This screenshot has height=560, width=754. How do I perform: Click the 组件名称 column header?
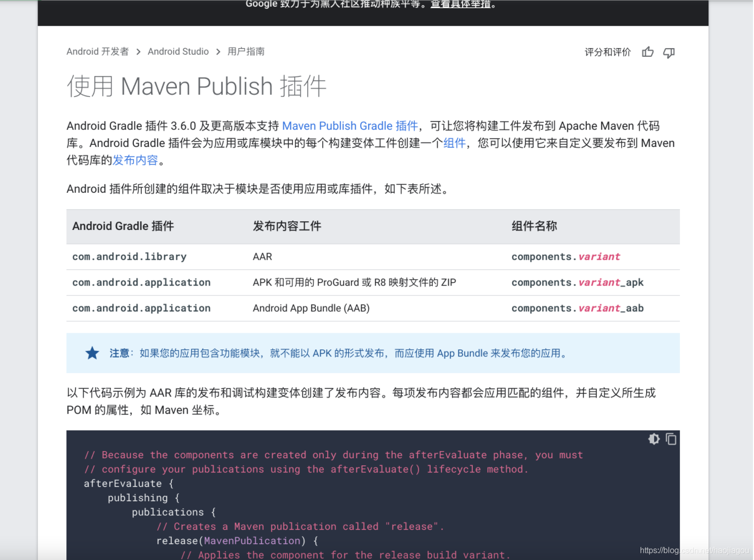(x=534, y=226)
